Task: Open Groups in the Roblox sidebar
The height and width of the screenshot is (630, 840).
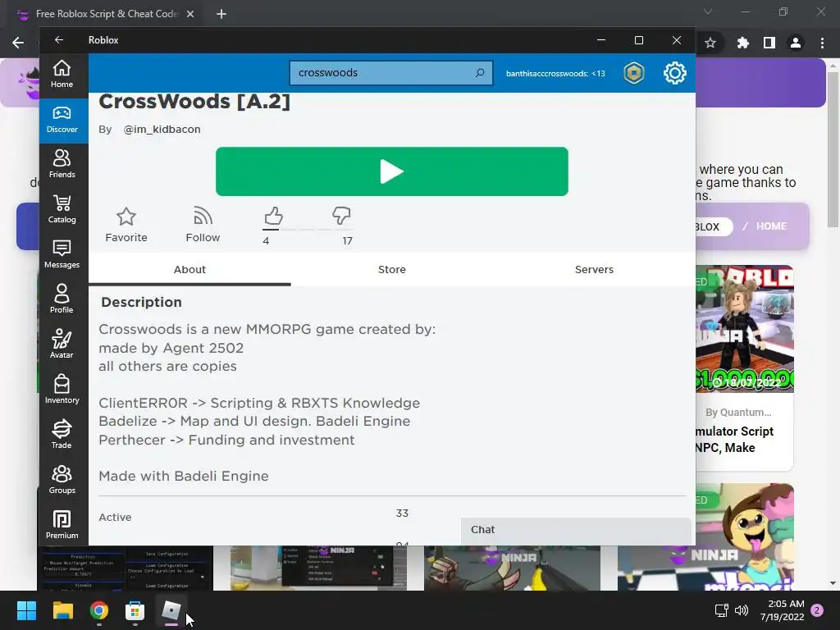Action: tap(62, 479)
